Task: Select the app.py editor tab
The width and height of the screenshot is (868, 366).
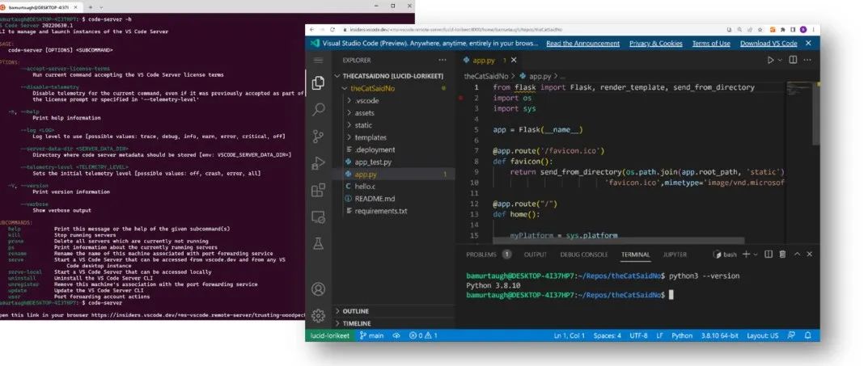Action: (485, 60)
